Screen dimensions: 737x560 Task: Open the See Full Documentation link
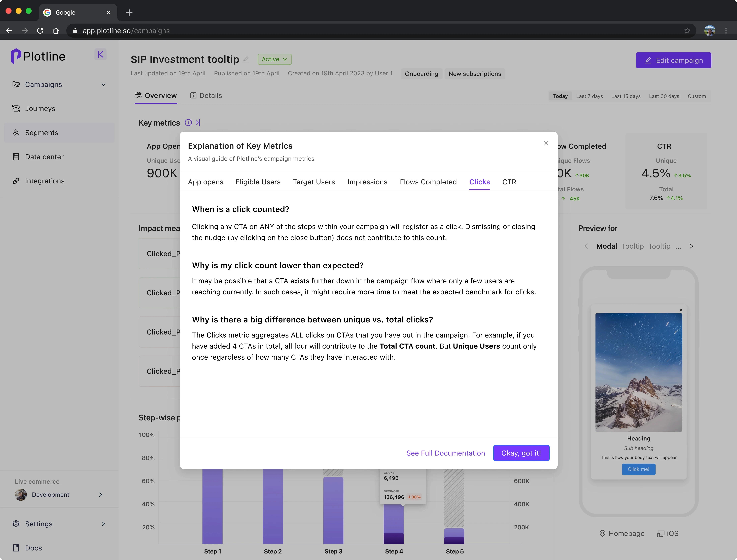point(445,453)
